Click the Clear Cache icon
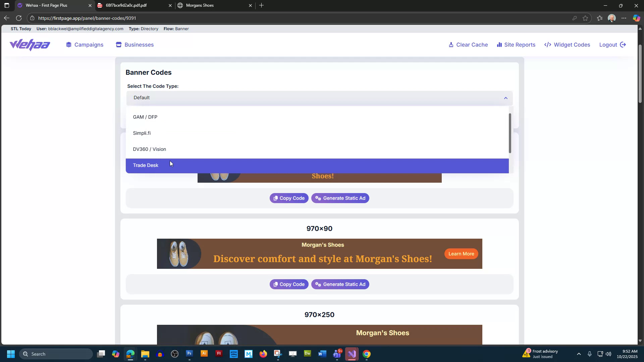Viewport: 644px width, 362px height. (451, 45)
